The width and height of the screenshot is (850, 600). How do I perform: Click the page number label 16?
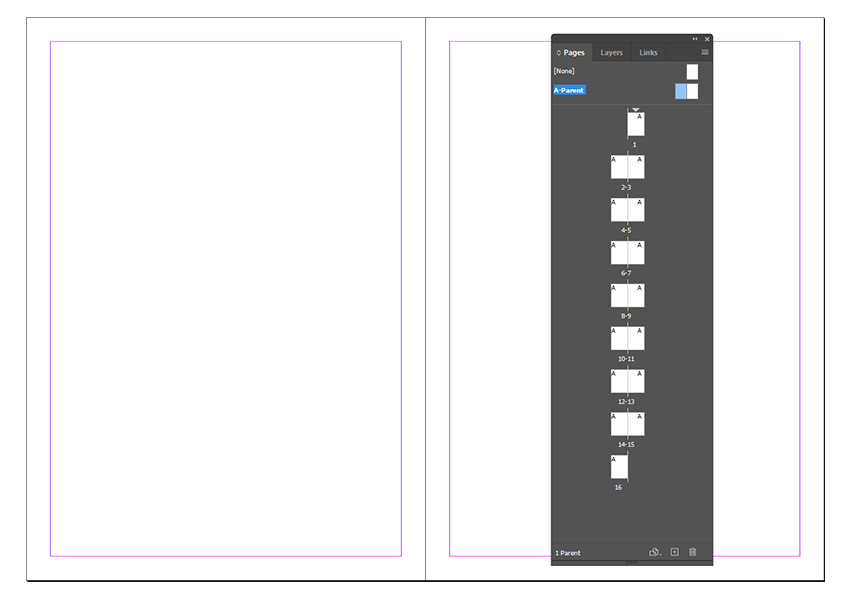coord(618,487)
